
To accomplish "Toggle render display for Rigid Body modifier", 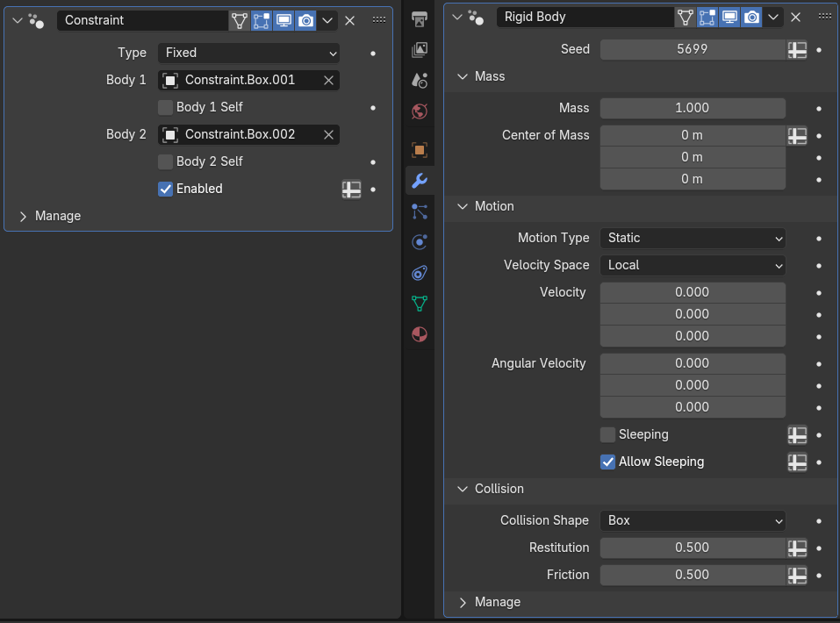I will tap(751, 18).
